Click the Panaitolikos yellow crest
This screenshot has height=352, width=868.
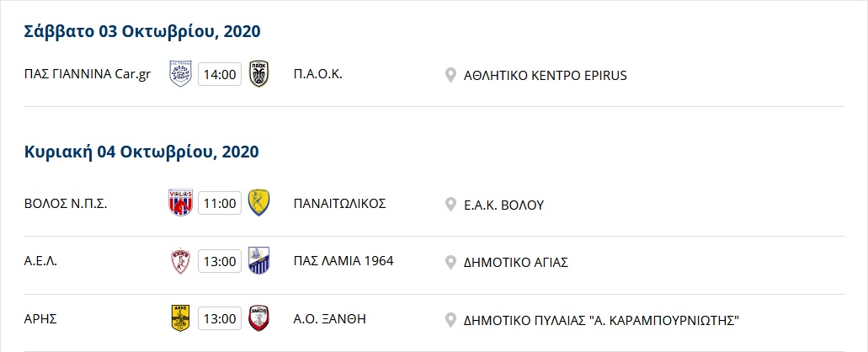click(x=259, y=203)
